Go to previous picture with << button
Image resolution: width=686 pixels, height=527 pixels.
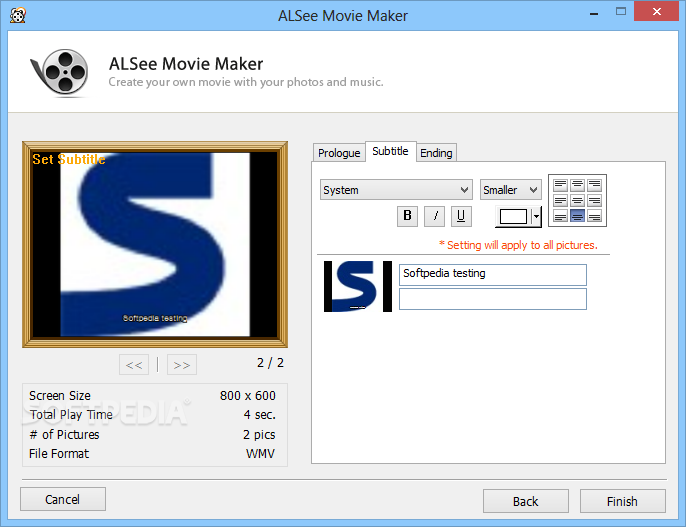coord(134,365)
